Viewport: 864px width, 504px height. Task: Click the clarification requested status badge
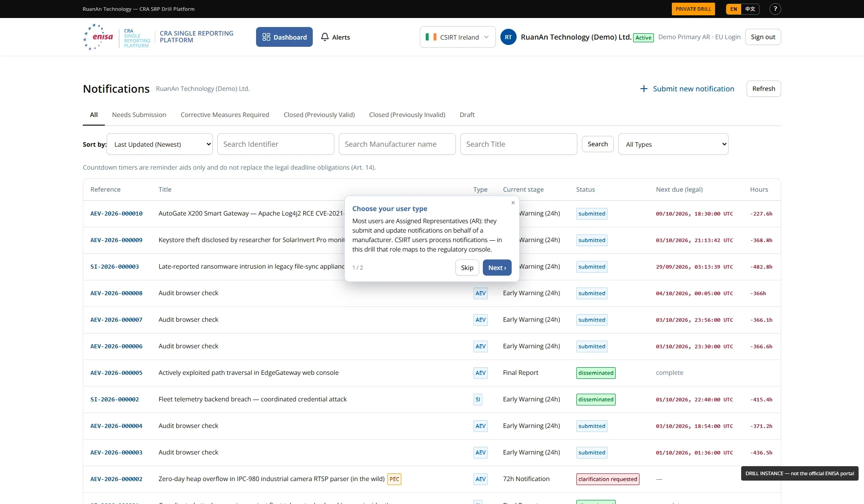click(x=608, y=479)
